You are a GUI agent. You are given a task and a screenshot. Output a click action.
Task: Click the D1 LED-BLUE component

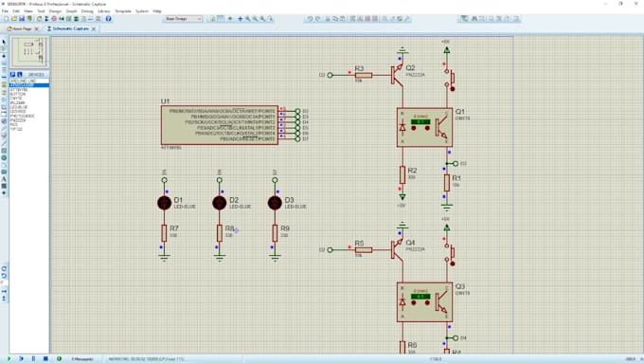[164, 203]
